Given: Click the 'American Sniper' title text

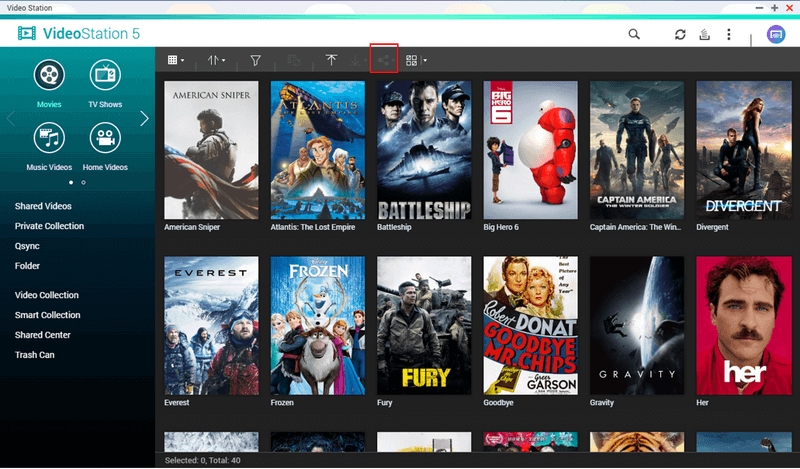Looking at the screenshot, I should click(x=192, y=227).
